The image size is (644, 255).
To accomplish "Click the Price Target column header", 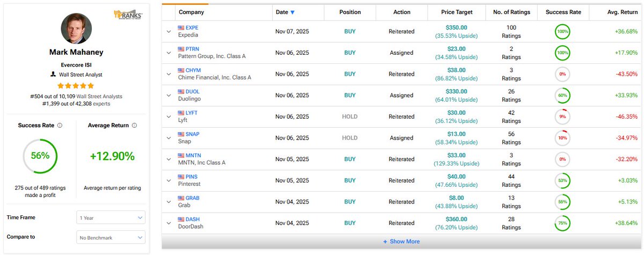I will point(456,12).
